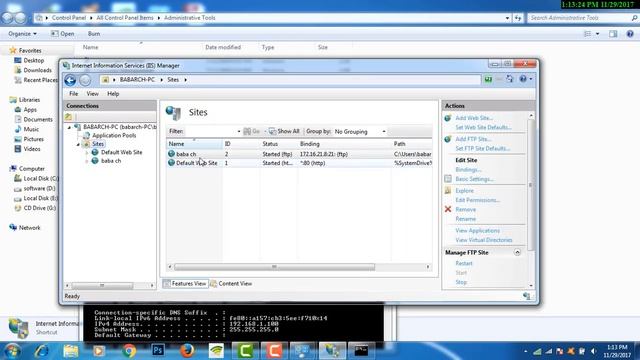Screen dimensions: 640x360
Task: Collapse the Sites tree node
Action: [x=78, y=144]
